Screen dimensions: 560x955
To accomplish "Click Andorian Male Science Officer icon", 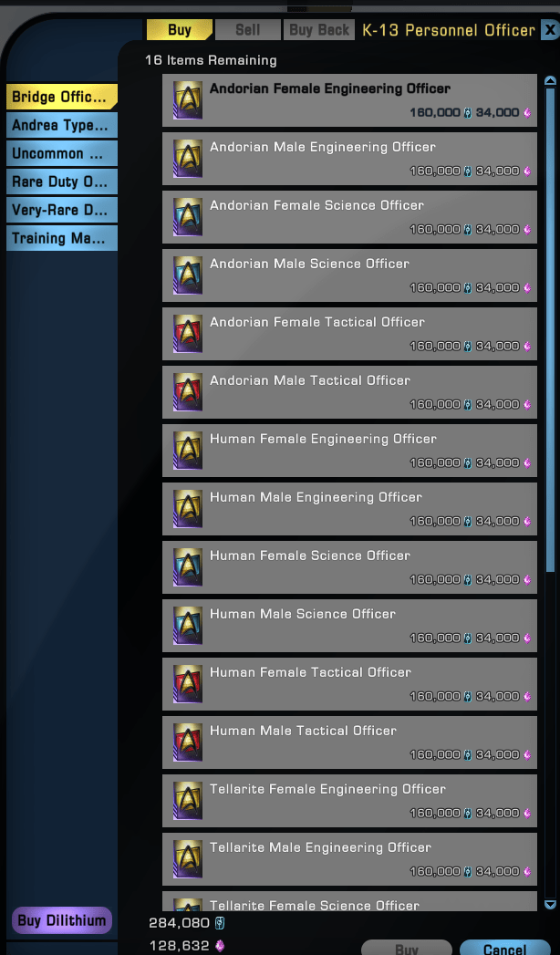I will (188, 275).
